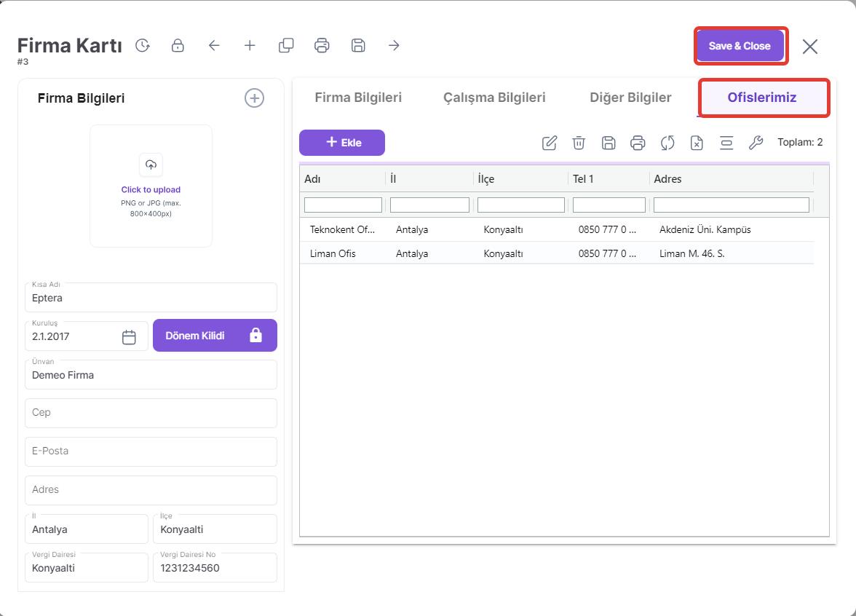
Task: Refresh the offices grid
Action: click(667, 143)
